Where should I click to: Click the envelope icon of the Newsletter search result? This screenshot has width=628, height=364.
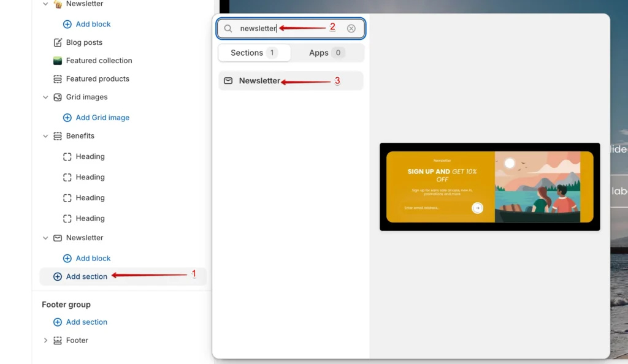tap(228, 80)
